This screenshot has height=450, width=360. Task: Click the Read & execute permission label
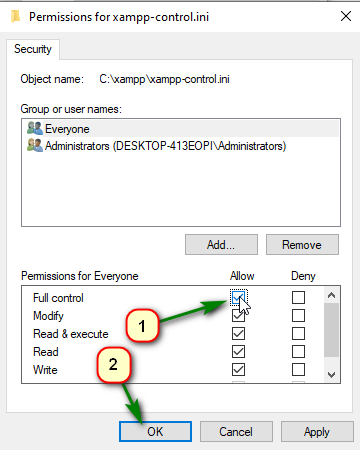pos(71,334)
